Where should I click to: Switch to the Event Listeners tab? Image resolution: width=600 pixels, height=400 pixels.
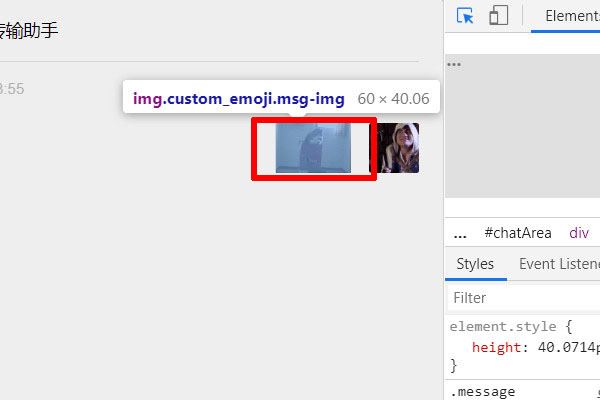(x=558, y=264)
